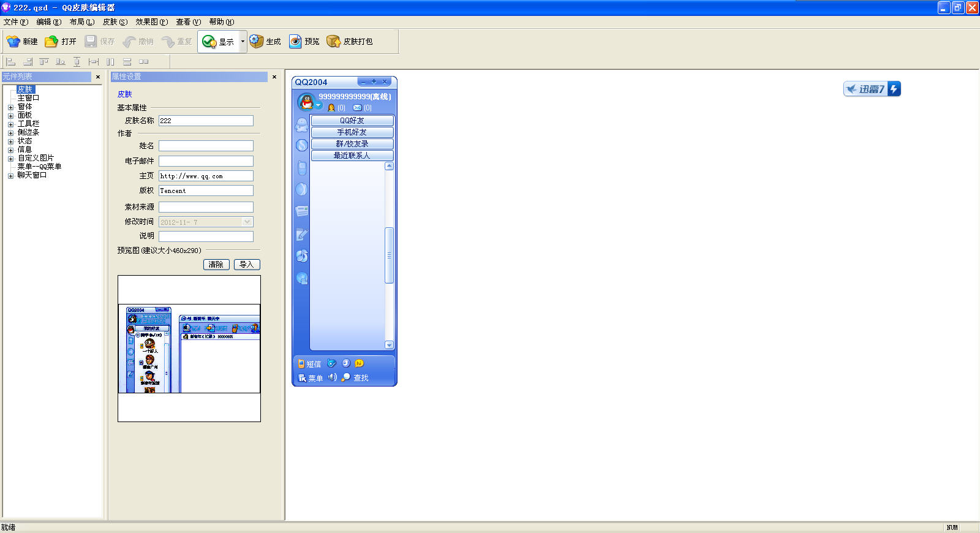Expand the 侧边条 tree node
The width and height of the screenshot is (980, 533).
(10, 133)
